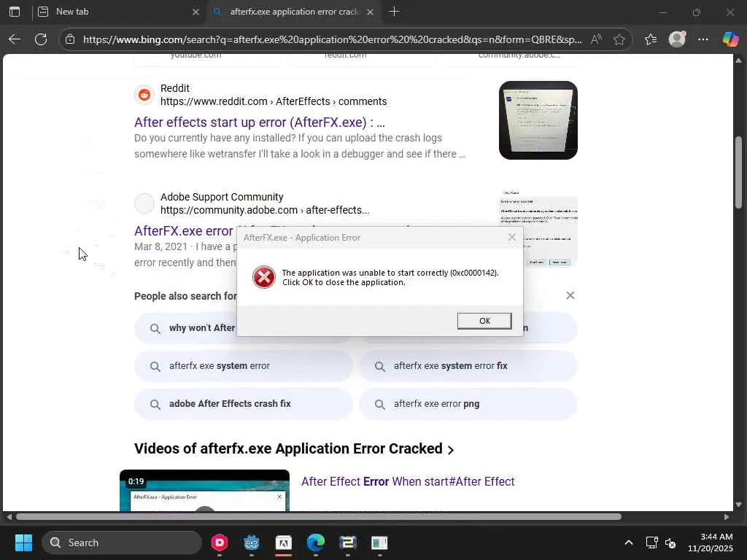Image resolution: width=747 pixels, height=560 pixels.
Task: Select the afterfx.exe application error tab
Action: [293, 12]
